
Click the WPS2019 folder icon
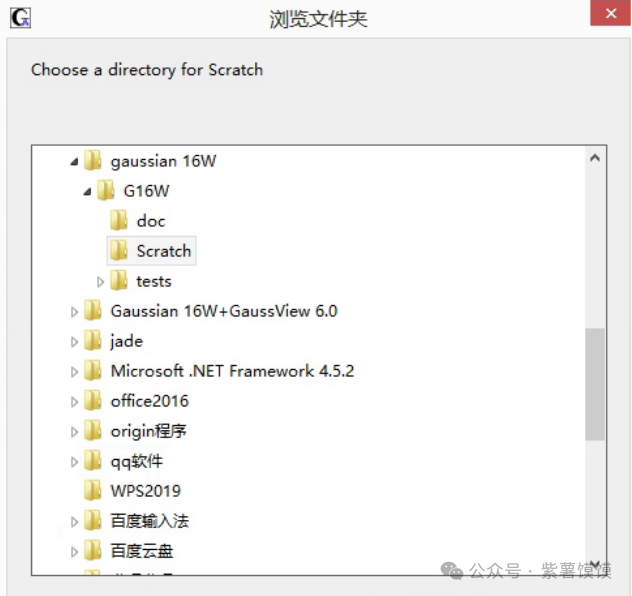[93, 491]
